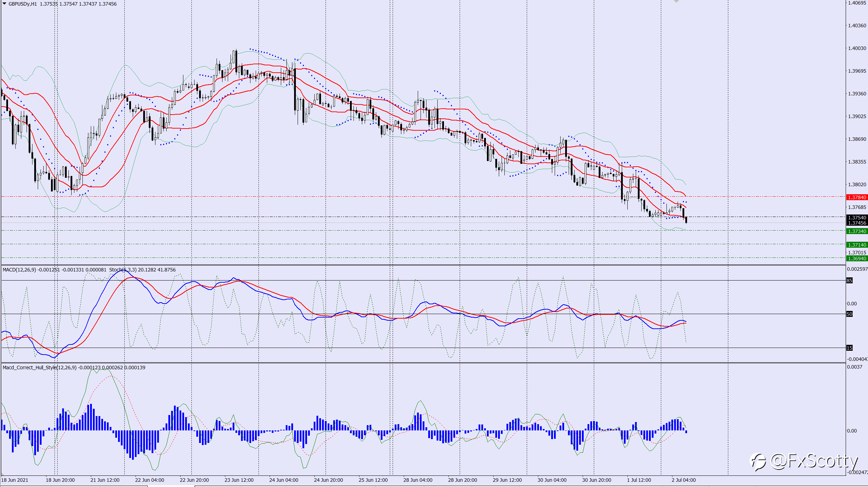Select the red 1.37840 price level label
The width and height of the screenshot is (868, 487).
pyautogui.click(x=857, y=197)
